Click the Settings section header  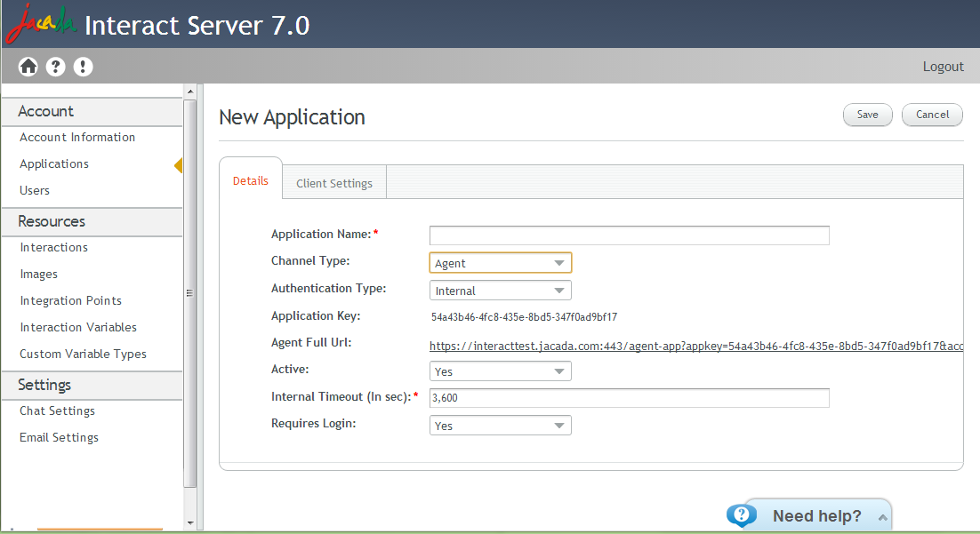(x=92, y=386)
